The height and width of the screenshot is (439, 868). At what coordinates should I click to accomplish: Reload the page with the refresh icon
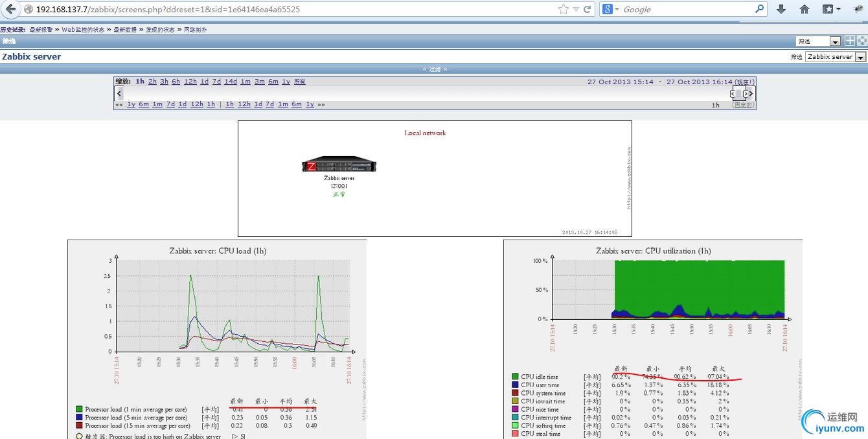(587, 9)
